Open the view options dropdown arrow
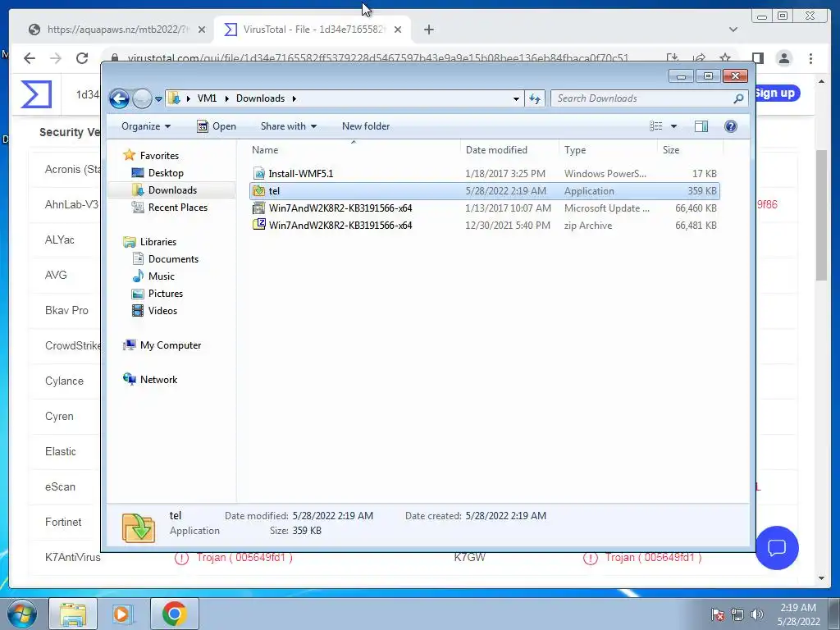This screenshot has width=840, height=630. tap(674, 126)
